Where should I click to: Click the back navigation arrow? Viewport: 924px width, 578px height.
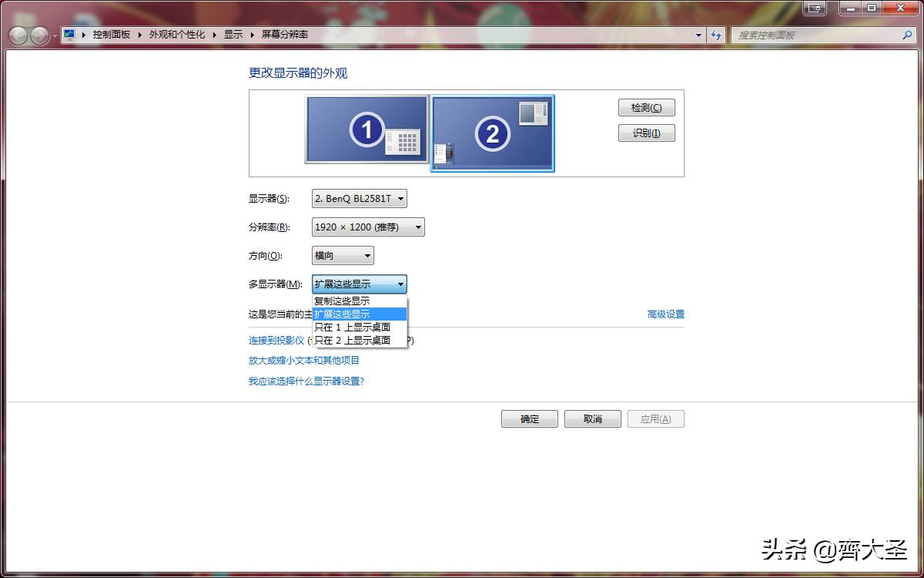click(17, 35)
